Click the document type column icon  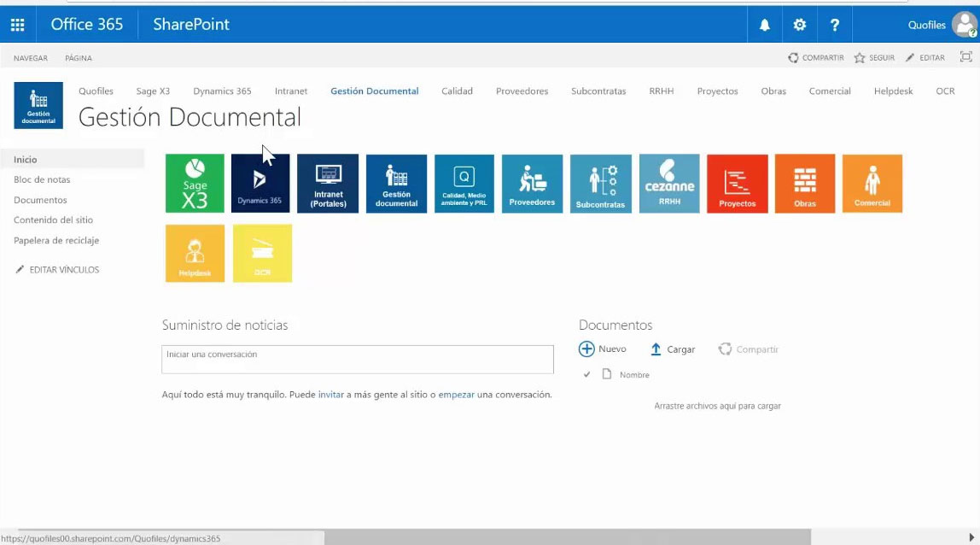coord(606,374)
